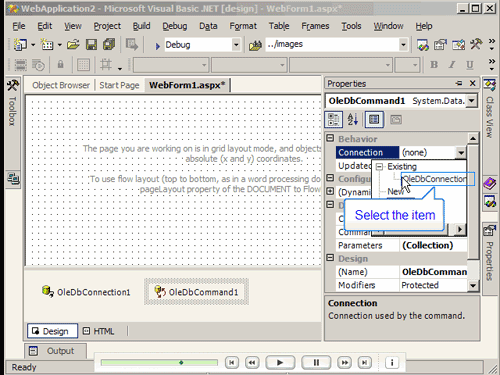The height and width of the screenshot is (375, 500).
Task: Click the New Project toolbar icon
Action: (x=20, y=44)
